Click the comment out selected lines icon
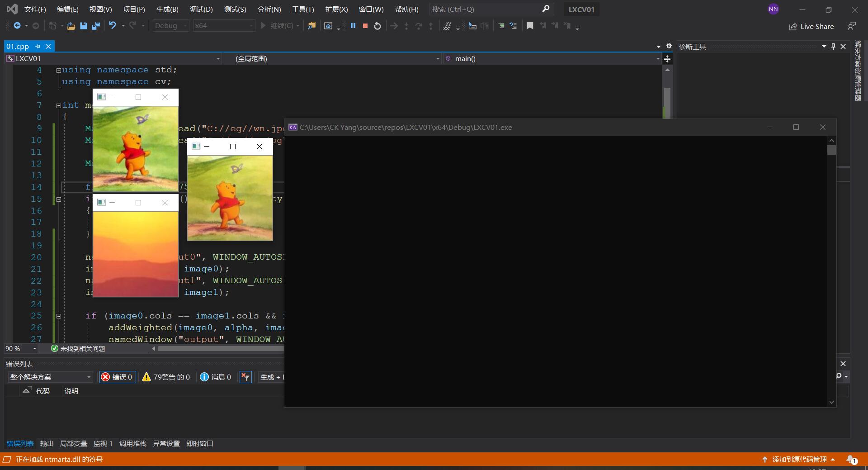 pyautogui.click(x=501, y=26)
